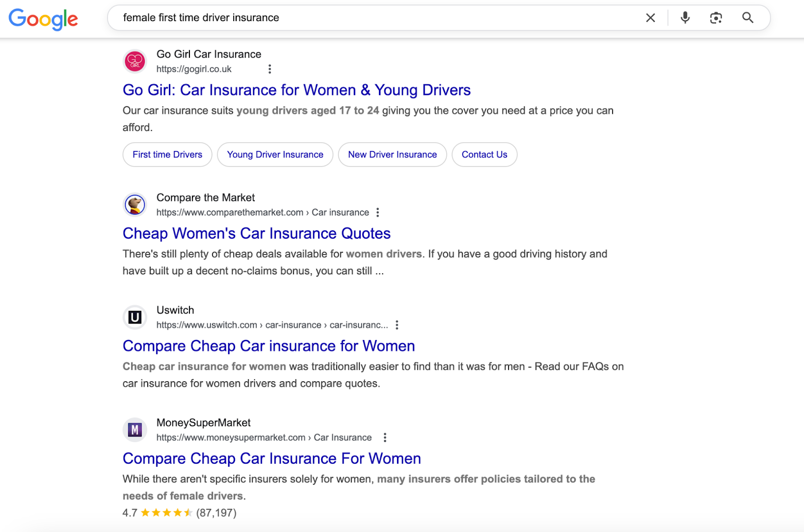Select the Young Driver Insurance chip

tap(275, 155)
